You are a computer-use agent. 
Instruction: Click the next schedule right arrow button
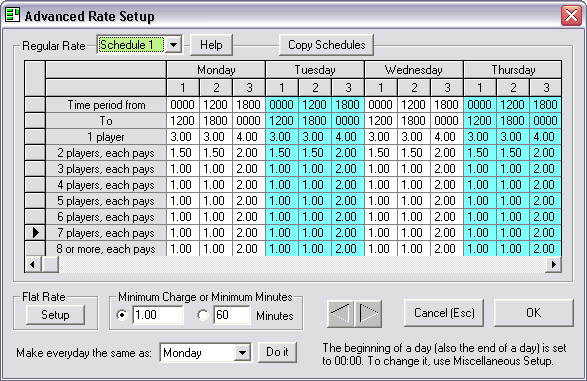pos(368,313)
